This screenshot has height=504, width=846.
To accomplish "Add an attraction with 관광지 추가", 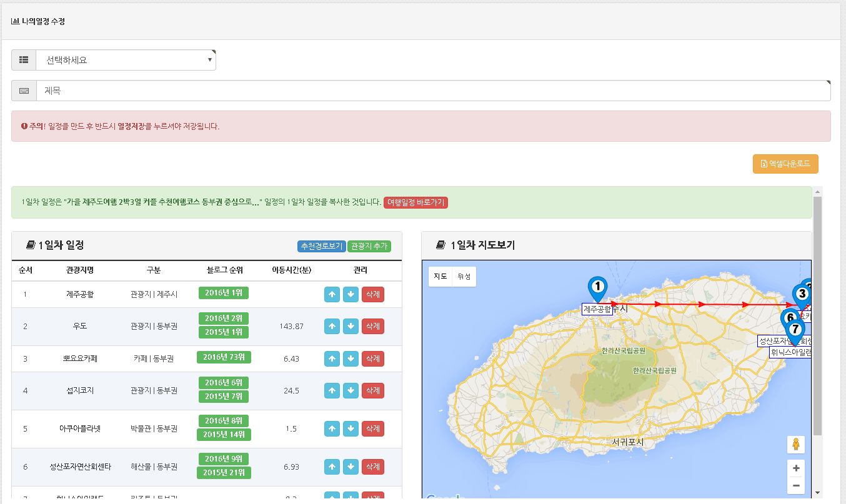I will [369, 246].
